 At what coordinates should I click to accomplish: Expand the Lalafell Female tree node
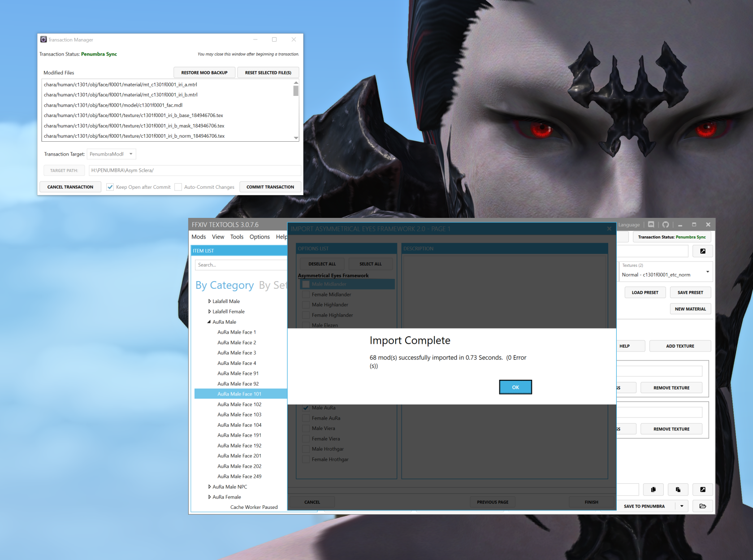pos(209,312)
